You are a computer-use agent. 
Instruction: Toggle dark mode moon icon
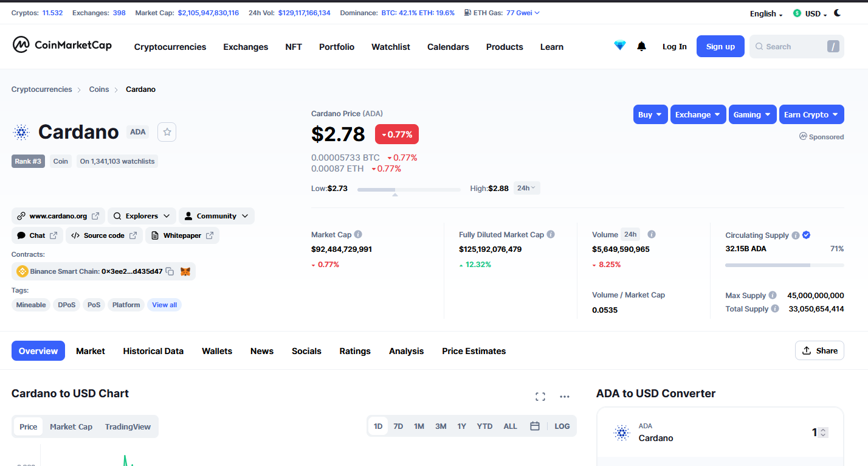click(837, 13)
